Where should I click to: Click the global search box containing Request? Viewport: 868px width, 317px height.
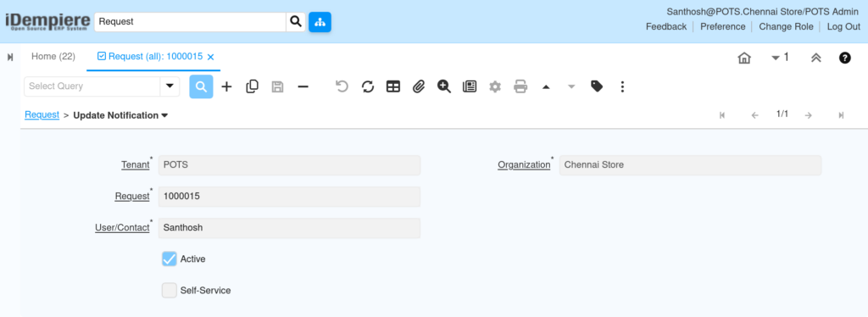(x=190, y=22)
